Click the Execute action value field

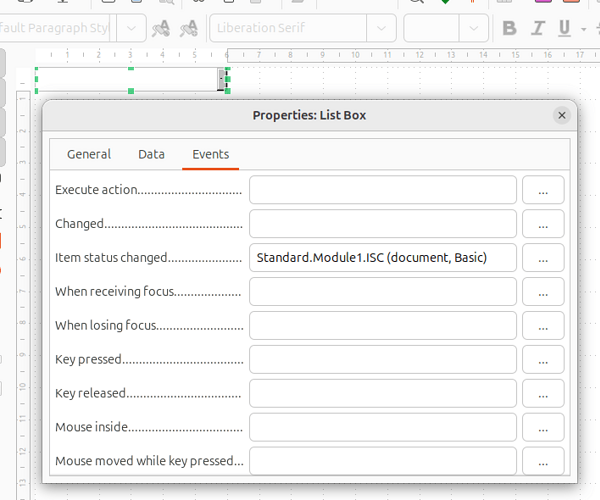pyautogui.click(x=383, y=190)
